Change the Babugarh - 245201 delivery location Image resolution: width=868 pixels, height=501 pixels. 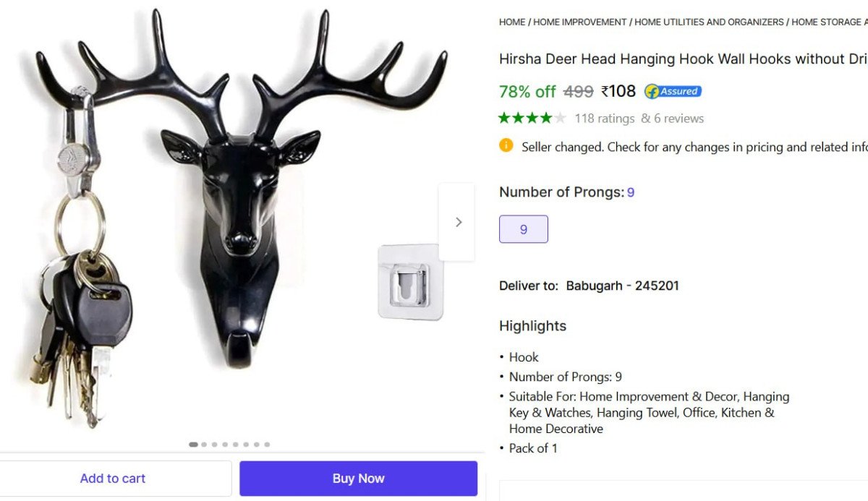tap(622, 286)
